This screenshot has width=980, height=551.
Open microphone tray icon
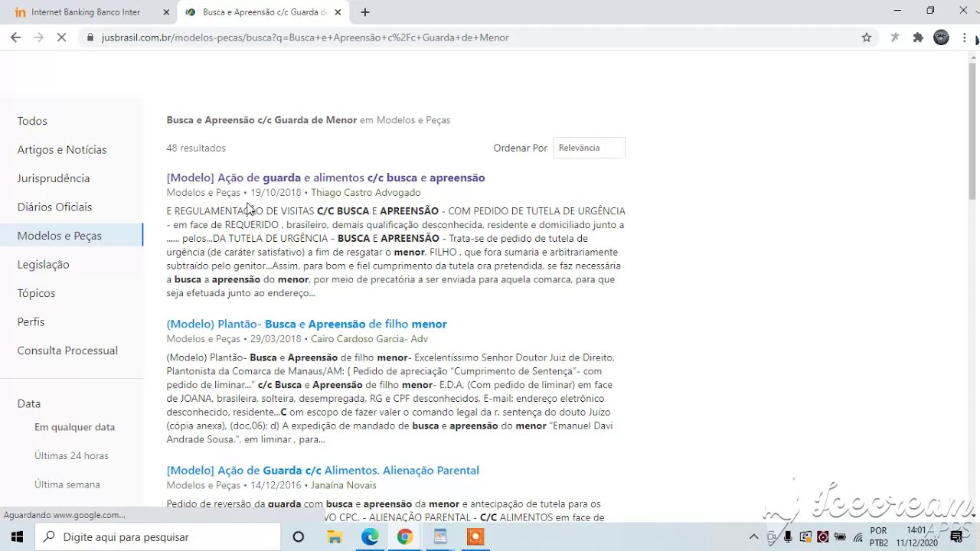788,536
